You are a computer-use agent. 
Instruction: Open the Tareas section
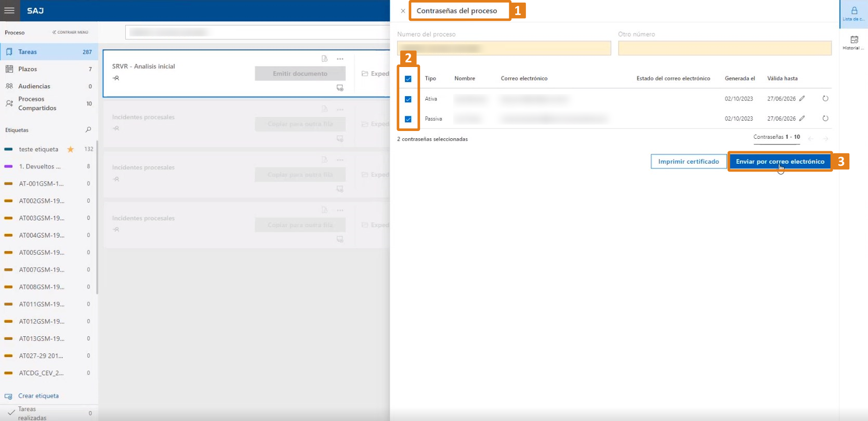49,51
